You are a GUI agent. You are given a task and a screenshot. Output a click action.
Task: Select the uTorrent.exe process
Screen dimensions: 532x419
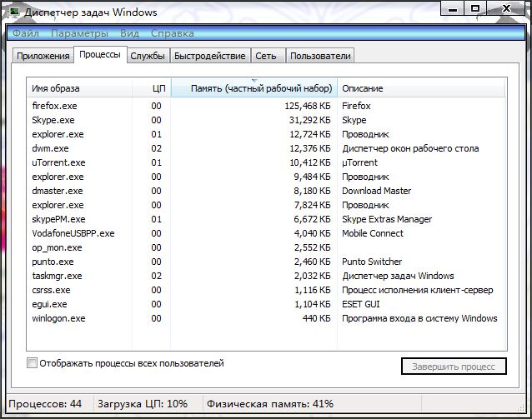pyautogui.click(x=266, y=162)
